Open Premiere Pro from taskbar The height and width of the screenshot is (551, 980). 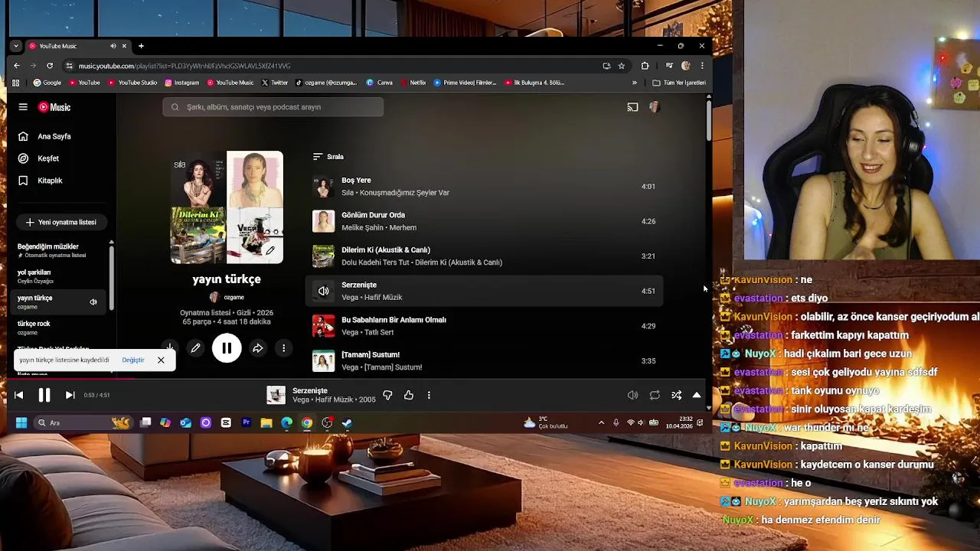click(x=247, y=422)
